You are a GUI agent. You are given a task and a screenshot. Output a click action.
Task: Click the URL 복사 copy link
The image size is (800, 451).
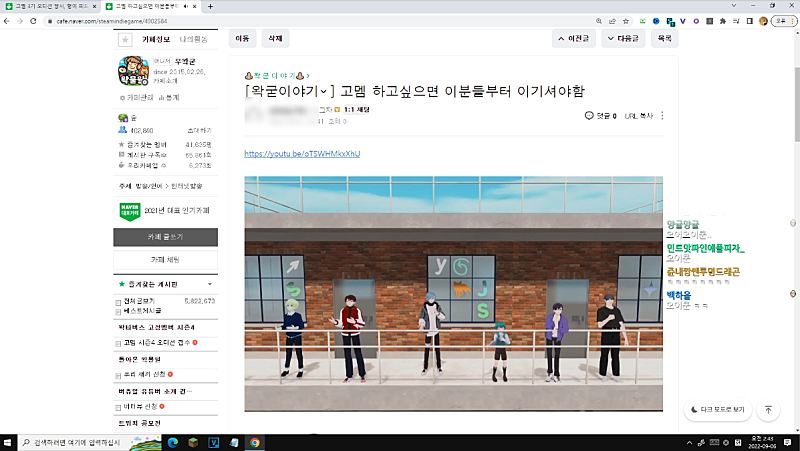click(638, 116)
